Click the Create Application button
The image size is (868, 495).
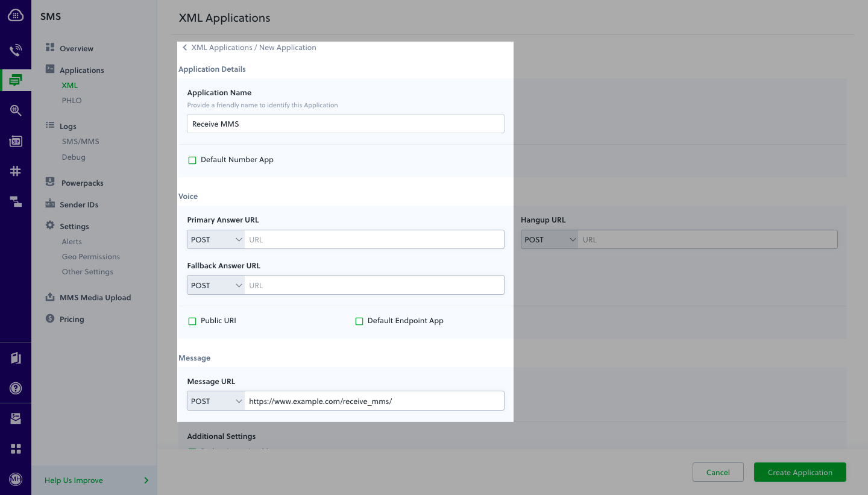[800, 472]
